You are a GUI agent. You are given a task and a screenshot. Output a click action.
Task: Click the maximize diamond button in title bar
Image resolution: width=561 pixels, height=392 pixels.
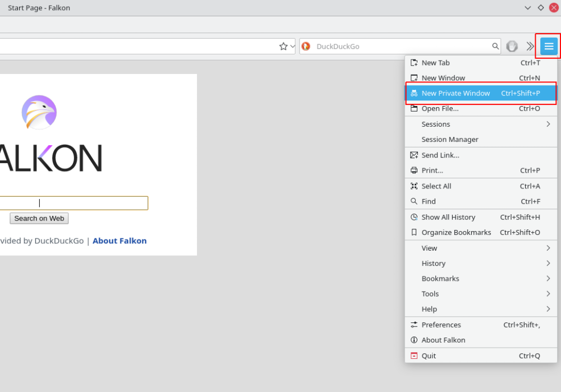[x=541, y=7]
